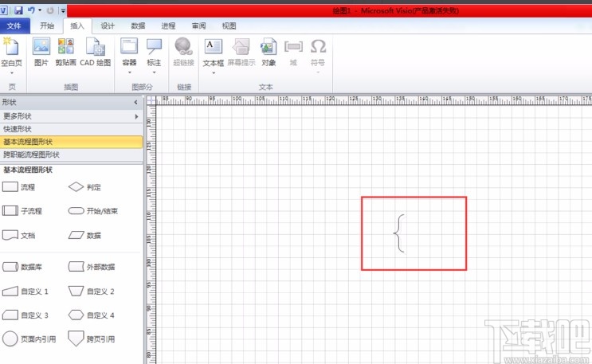Expand the 标注 dropdown arrow
The height and width of the screenshot is (364, 592).
point(154,72)
